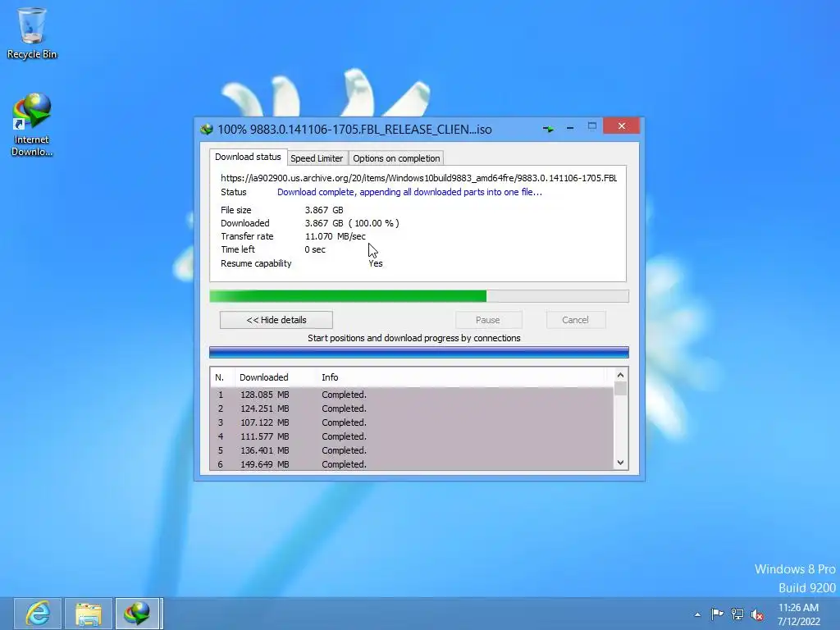Select connection row 5 with 136.401 MB

pyautogui.click(x=412, y=450)
